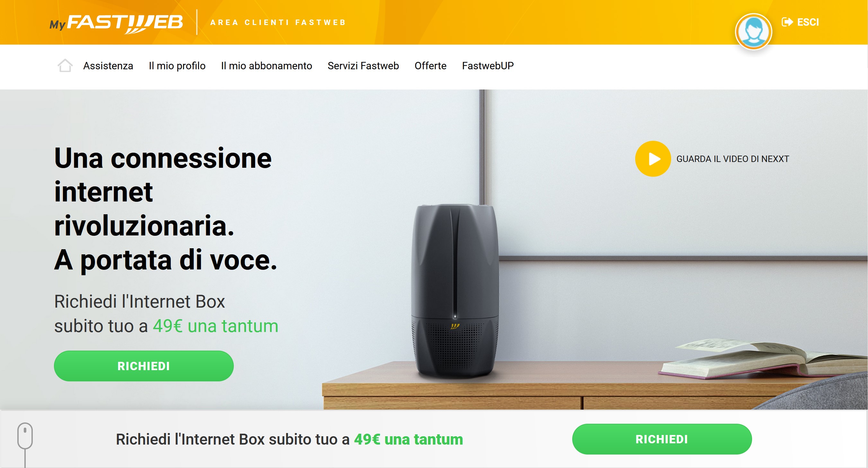868x468 pixels.
Task: Click the AREA CLIENTI FASTWEB header text
Action: [278, 22]
